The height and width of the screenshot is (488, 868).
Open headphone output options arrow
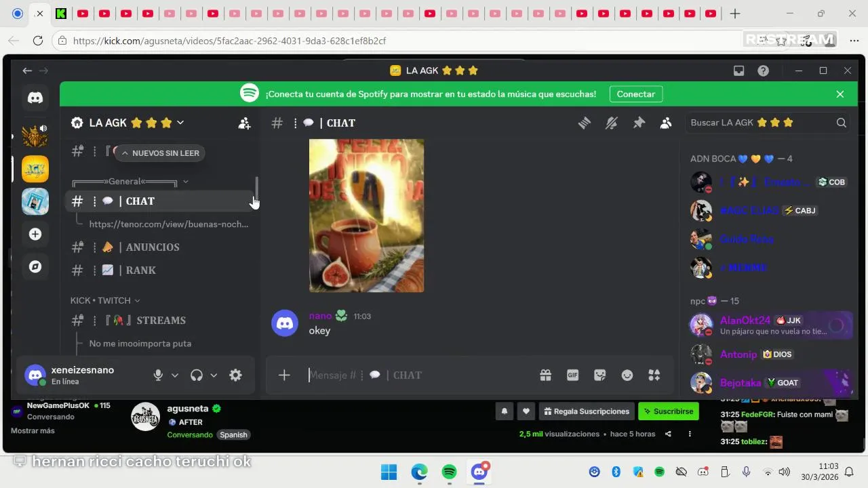(x=214, y=375)
